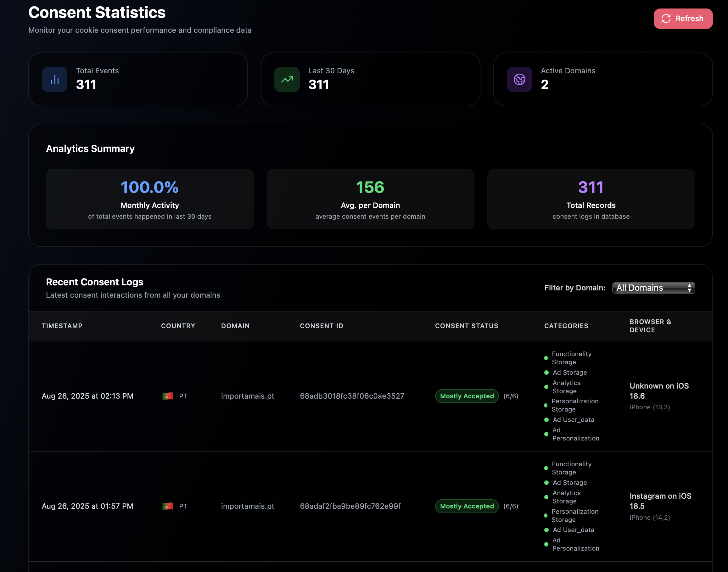This screenshot has height=572, width=728.
Task: Click green dot beside second row Ad User_data
Action: coord(546,530)
